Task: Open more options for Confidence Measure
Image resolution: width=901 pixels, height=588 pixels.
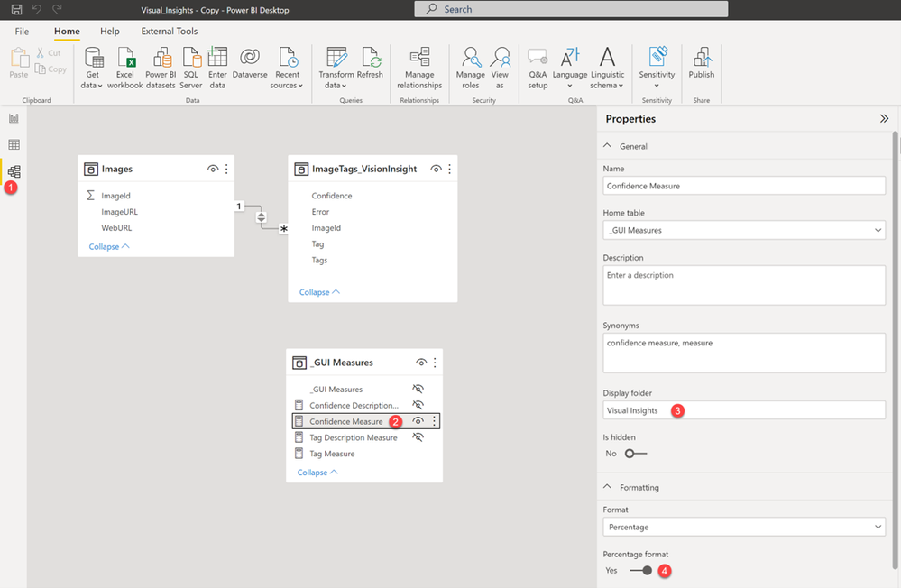Action: (434, 421)
